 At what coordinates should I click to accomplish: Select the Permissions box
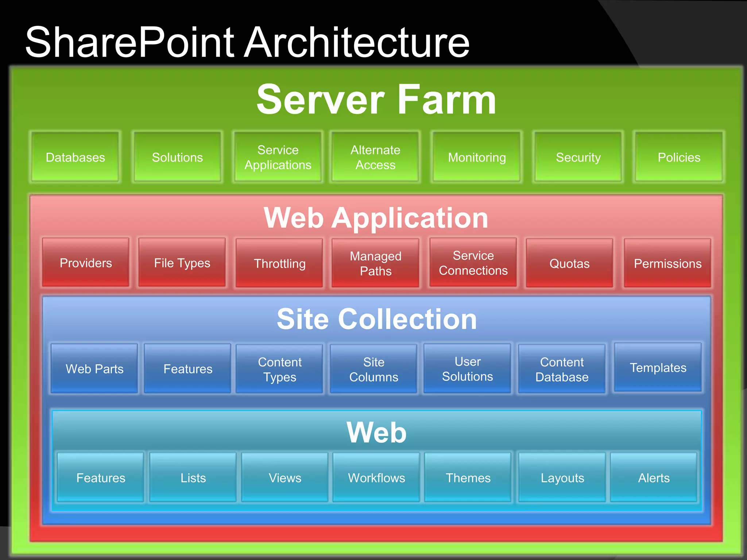coord(667,263)
